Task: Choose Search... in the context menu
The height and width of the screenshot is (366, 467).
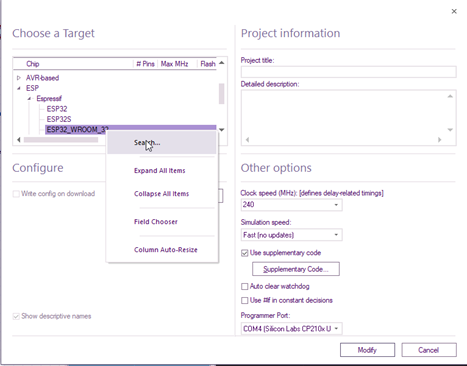Action: pos(162,143)
